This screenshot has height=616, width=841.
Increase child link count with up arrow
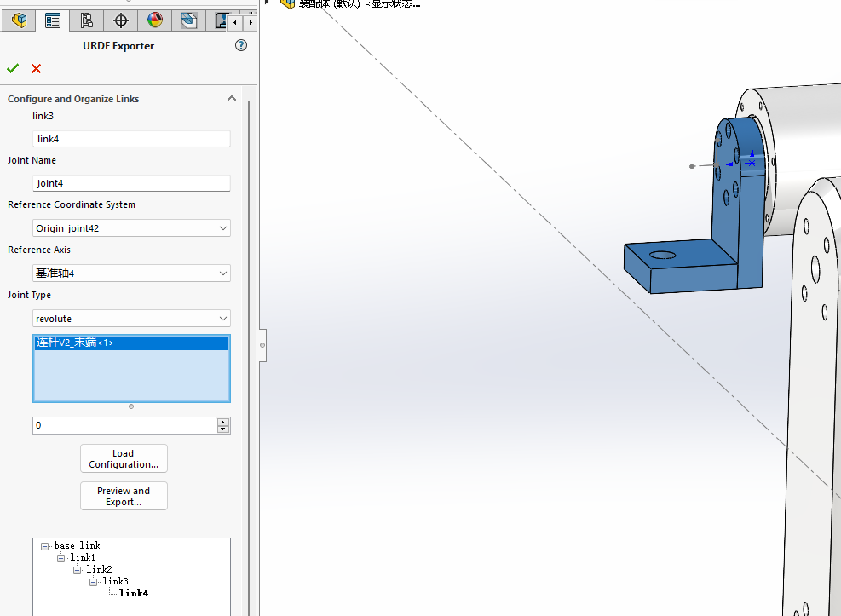223,422
